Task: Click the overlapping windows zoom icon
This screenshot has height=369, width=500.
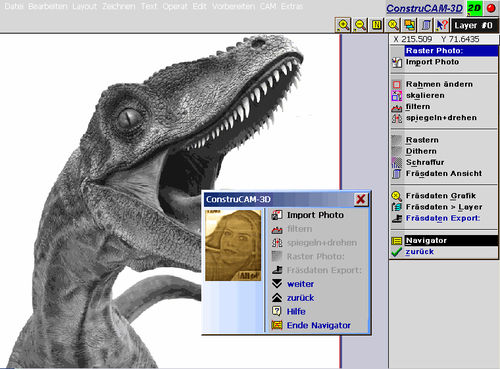Action: (x=410, y=25)
